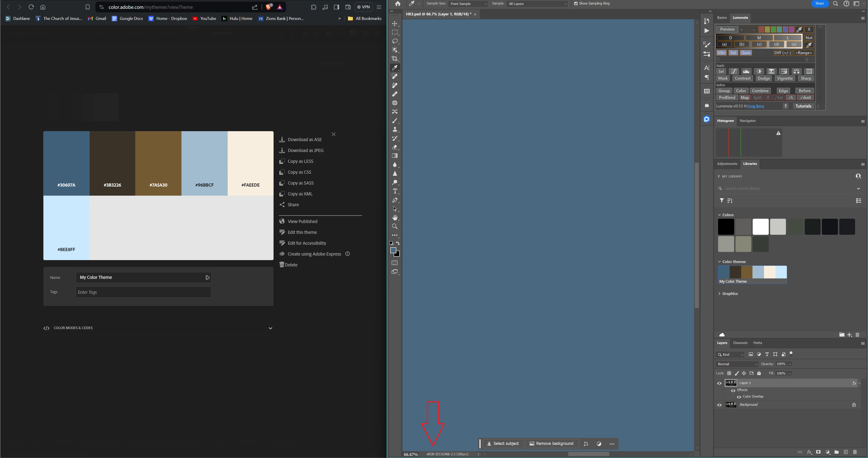Switch to the Channels tab
The width and height of the screenshot is (868, 458).
click(740, 343)
